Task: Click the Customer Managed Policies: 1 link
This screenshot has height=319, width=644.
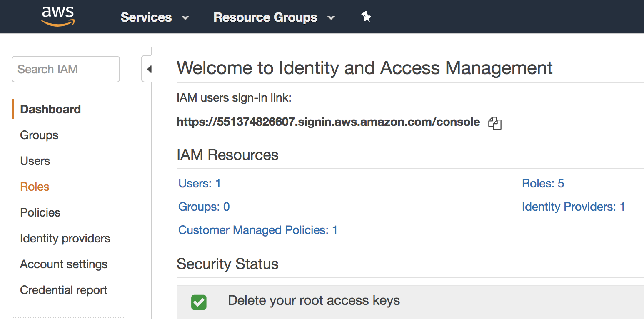Action: tap(258, 230)
